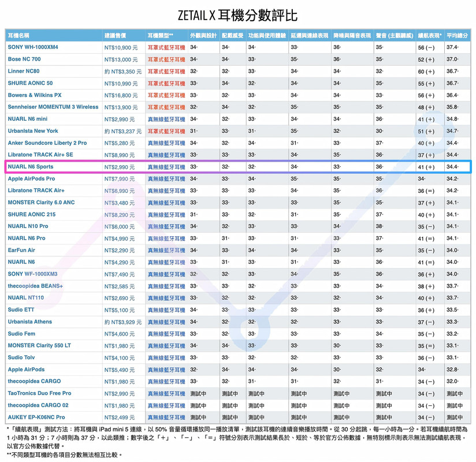Image resolution: width=476 pixels, height=462 pixels.
Task: Open the Bose NC 700 link
Action: pos(24,59)
